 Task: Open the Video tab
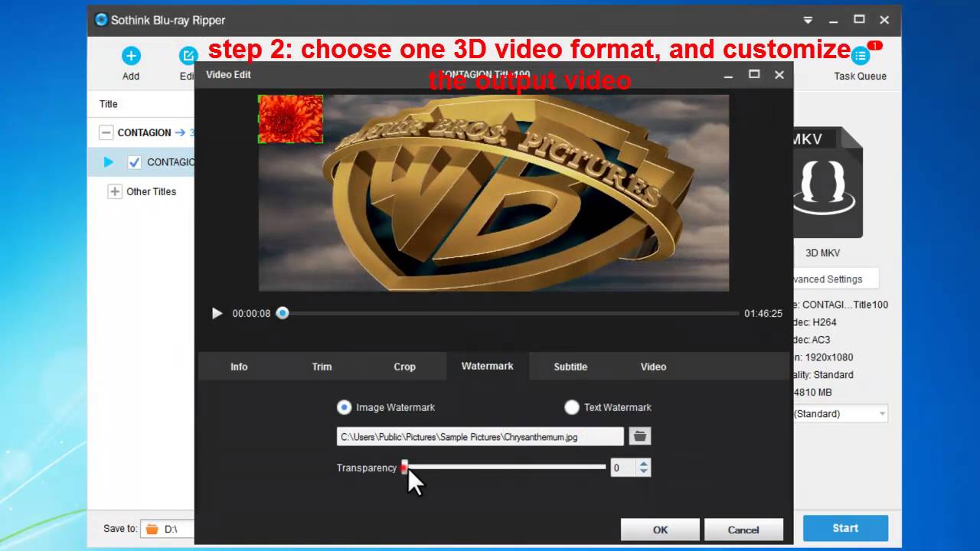click(x=653, y=367)
